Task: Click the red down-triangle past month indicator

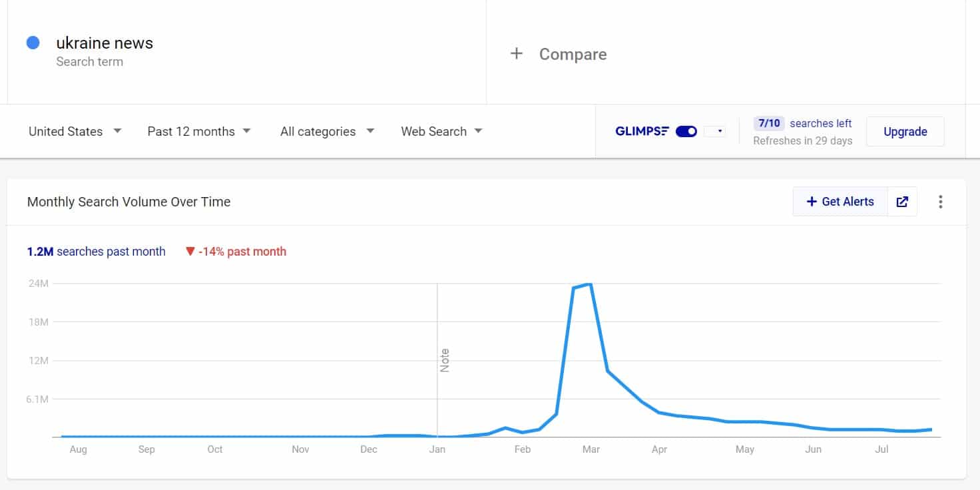Action: click(x=190, y=252)
